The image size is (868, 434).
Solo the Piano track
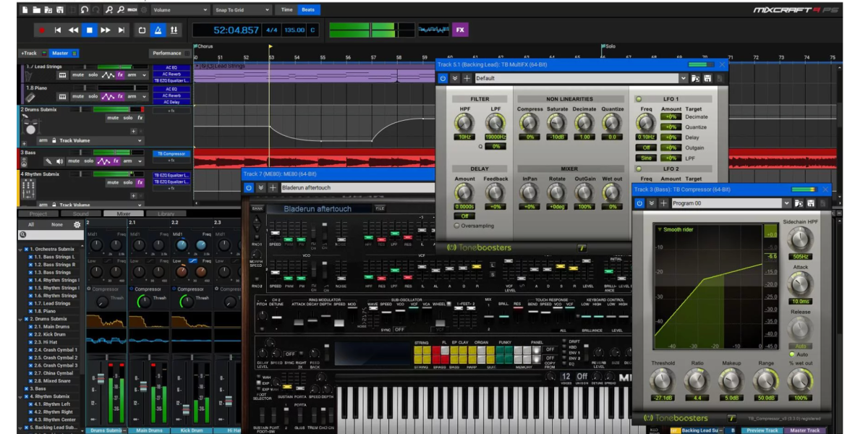tap(93, 96)
